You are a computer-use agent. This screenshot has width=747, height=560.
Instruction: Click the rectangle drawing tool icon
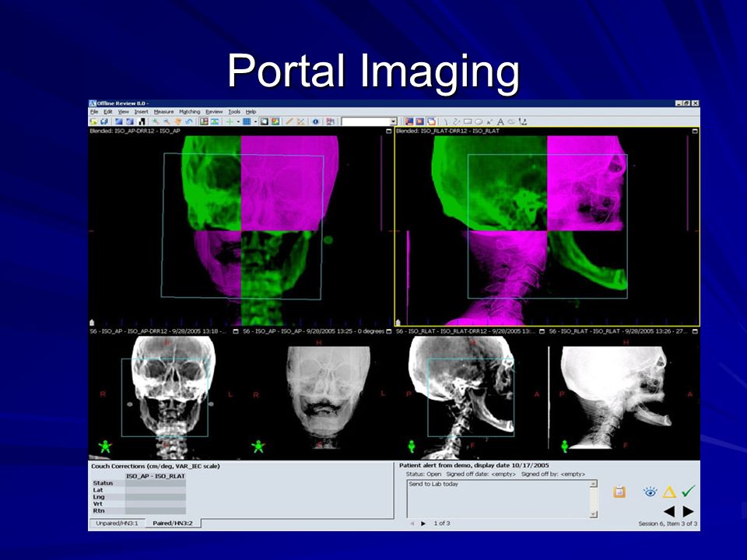[468, 121]
